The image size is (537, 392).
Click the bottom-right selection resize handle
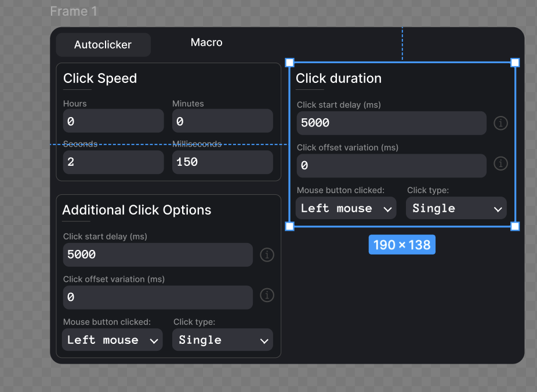click(515, 226)
